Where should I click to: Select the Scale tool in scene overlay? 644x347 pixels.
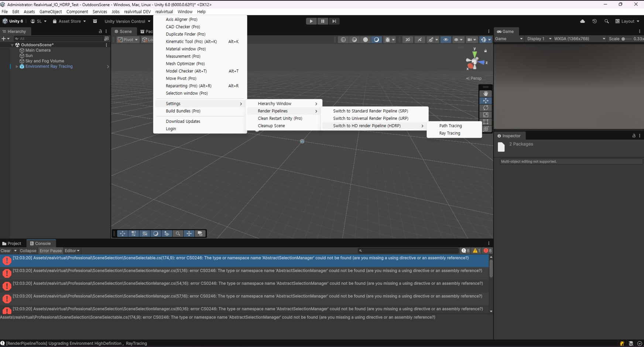click(x=486, y=115)
